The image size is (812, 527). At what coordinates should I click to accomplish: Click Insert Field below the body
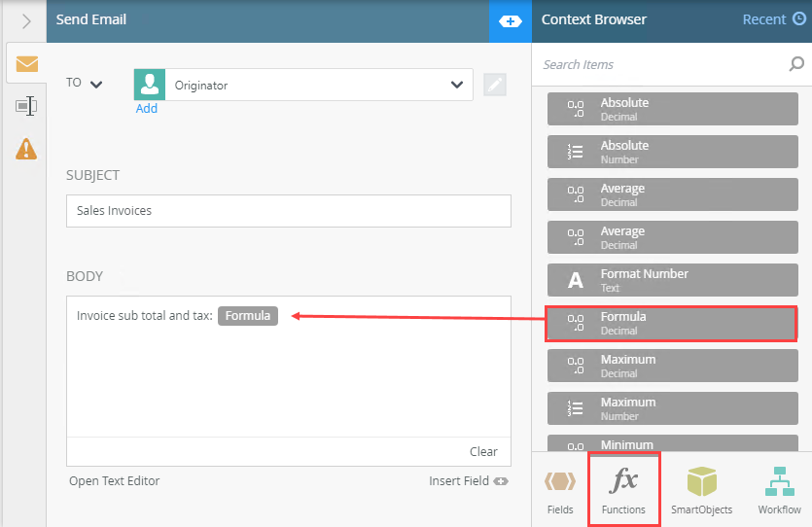(x=468, y=481)
